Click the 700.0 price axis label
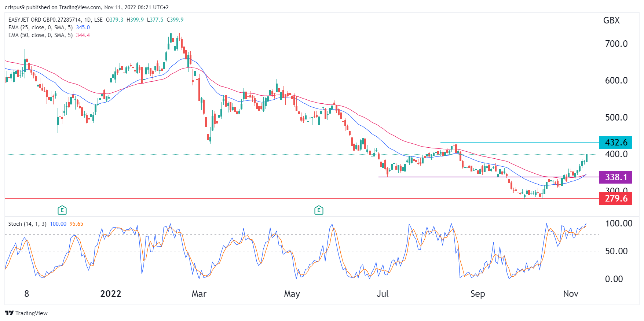This screenshot has width=644, height=321. coord(616,44)
